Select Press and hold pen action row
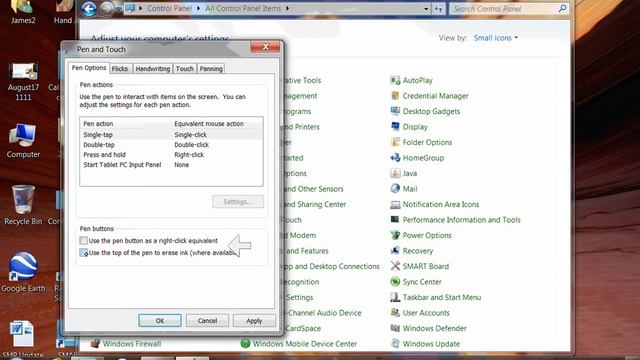The width and height of the screenshot is (640, 360). (171, 155)
